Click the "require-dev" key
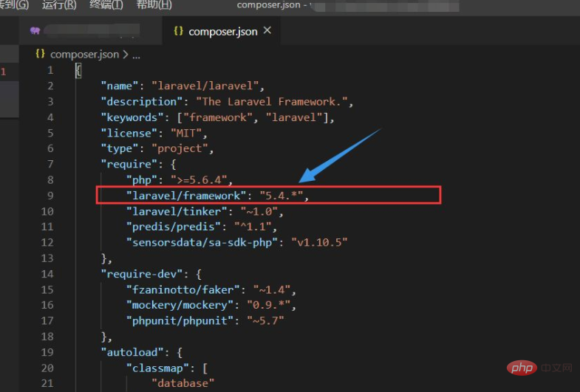 pos(142,274)
